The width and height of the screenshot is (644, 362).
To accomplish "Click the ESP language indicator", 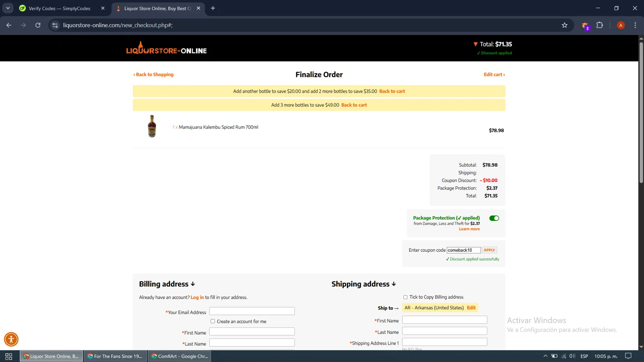I will coord(584,356).
